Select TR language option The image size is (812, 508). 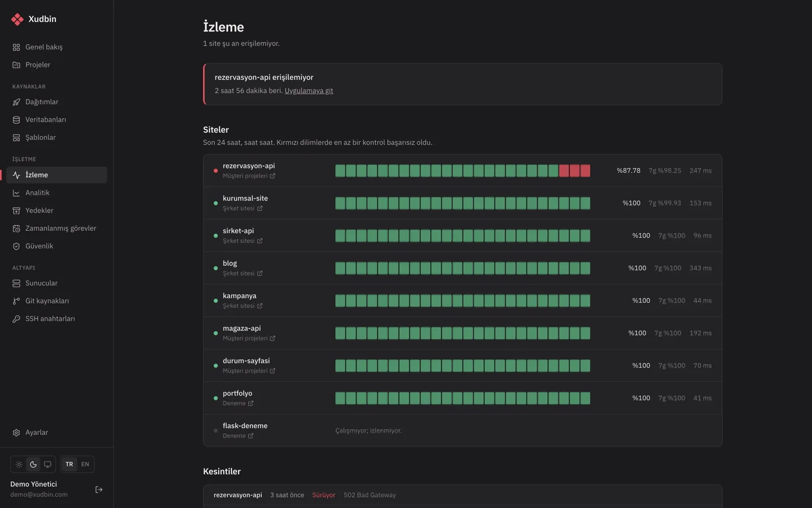[69, 464]
